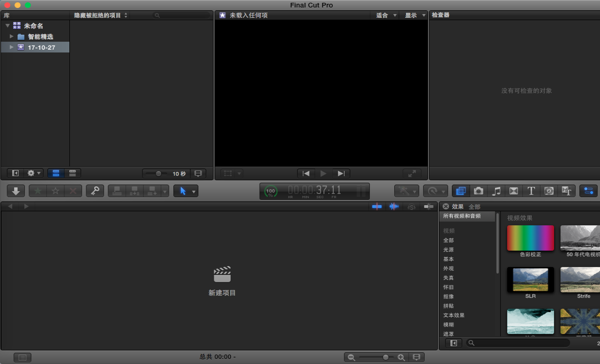Click the import media down-arrow button

[x=16, y=191]
